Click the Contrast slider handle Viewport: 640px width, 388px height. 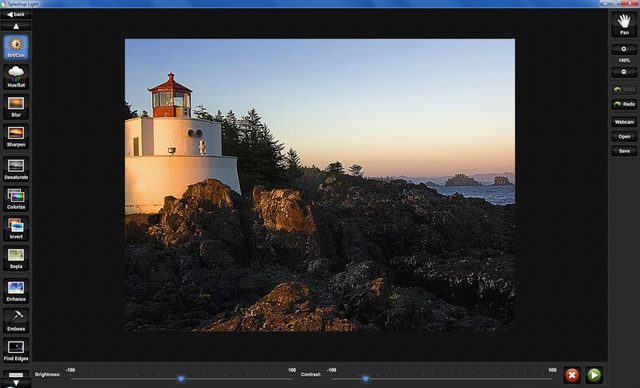(x=366, y=379)
